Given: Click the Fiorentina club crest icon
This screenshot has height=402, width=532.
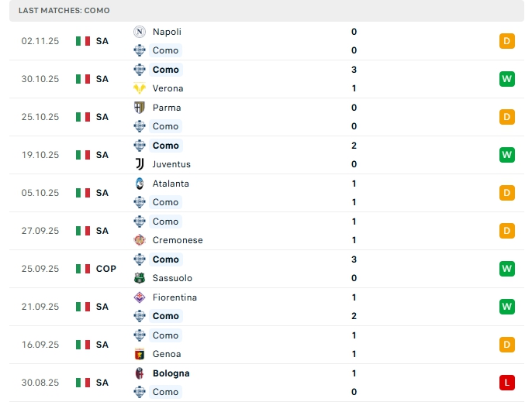Looking at the screenshot, I should pos(140,297).
